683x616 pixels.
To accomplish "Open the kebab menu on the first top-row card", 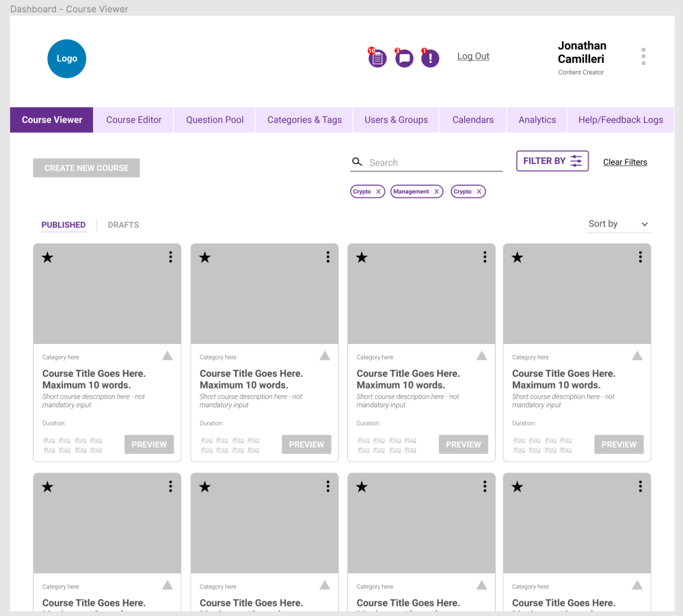I will (171, 257).
